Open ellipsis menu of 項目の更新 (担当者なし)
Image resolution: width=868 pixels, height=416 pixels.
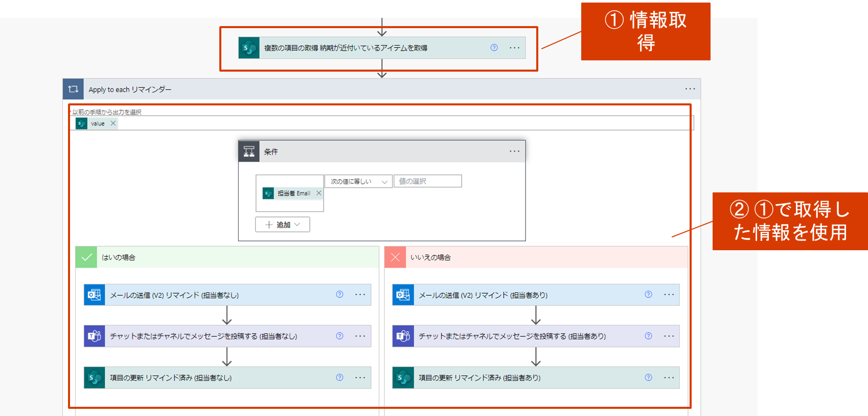coord(360,378)
